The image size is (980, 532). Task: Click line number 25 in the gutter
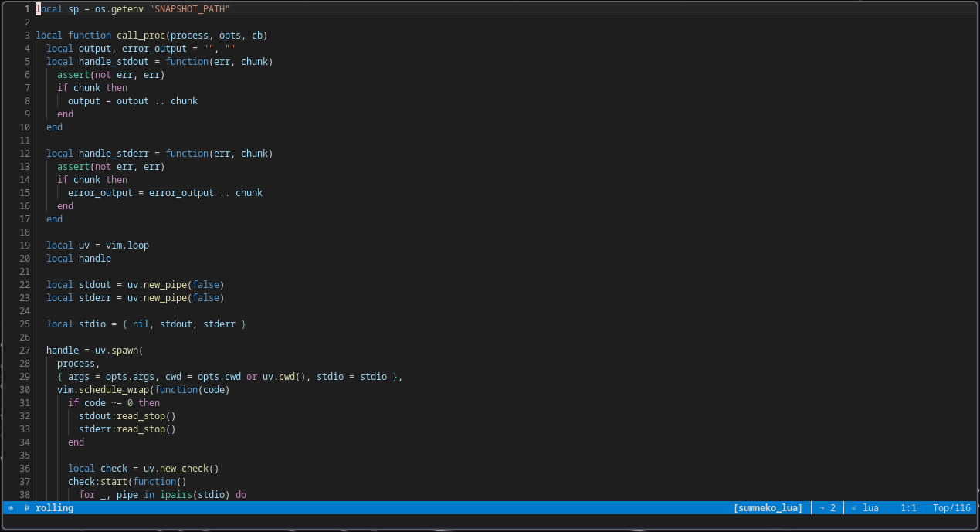pyautogui.click(x=25, y=324)
